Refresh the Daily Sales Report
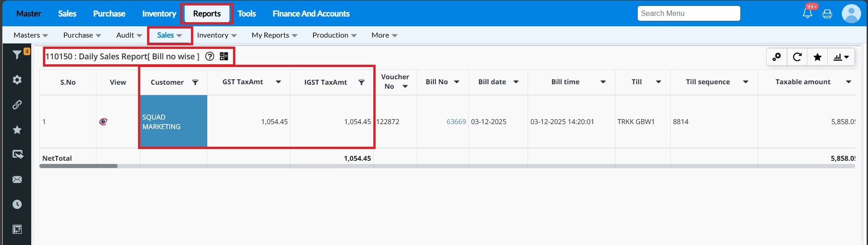 pyautogui.click(x=797, y=57)
